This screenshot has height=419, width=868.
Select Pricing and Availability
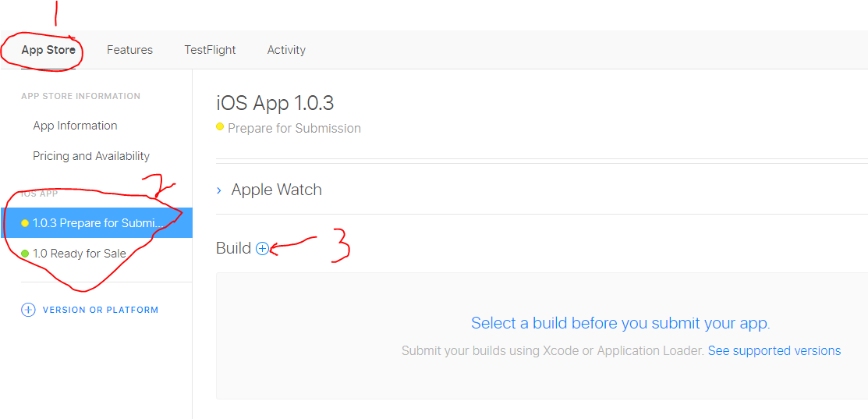91,156
